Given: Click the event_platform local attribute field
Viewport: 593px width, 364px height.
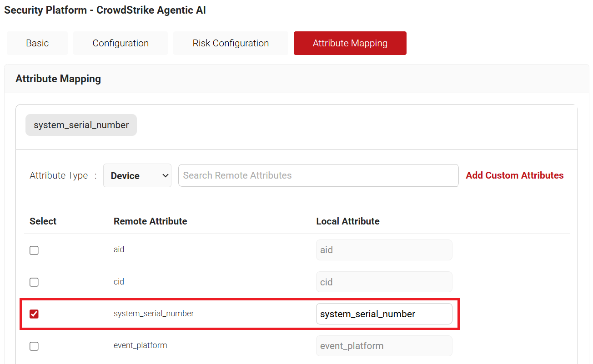Looking at the screenshot, I should click(384, 346).
